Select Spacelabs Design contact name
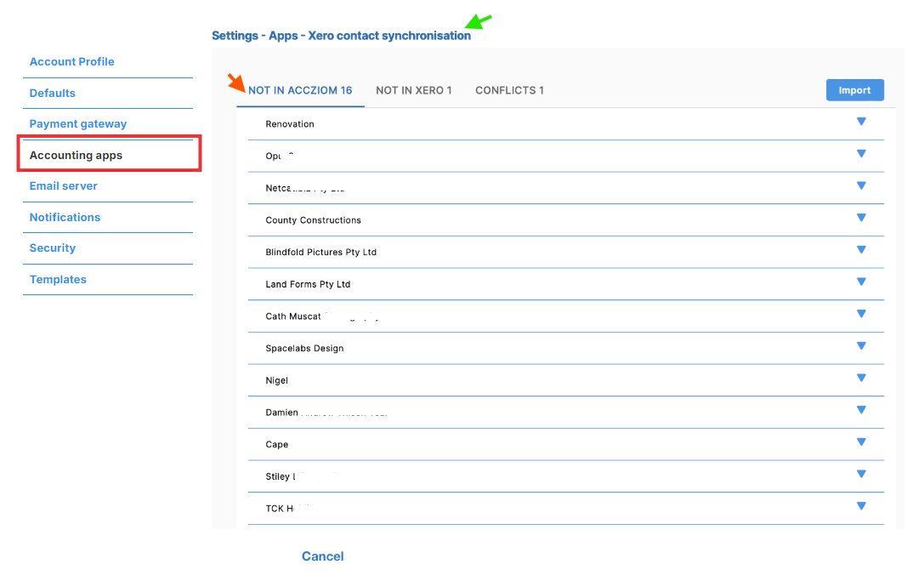Viewport: 924px width, 581px height. (304, 348)
